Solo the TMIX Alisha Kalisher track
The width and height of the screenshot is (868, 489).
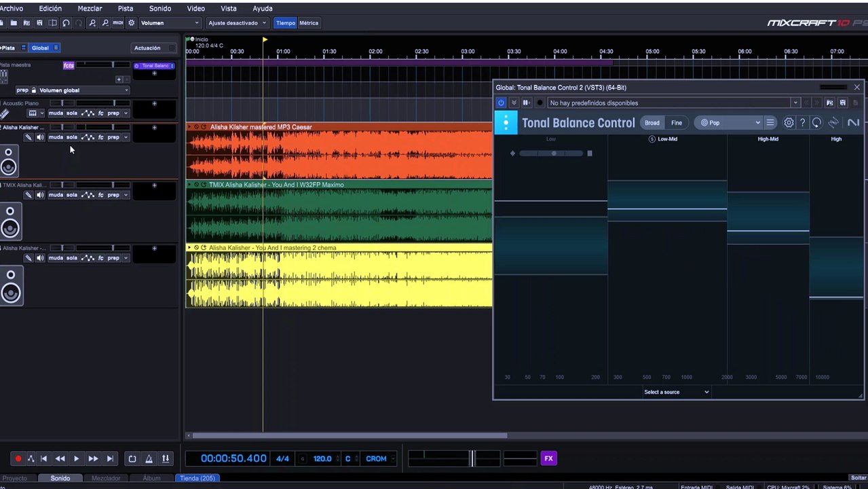(x=72, y=195)
